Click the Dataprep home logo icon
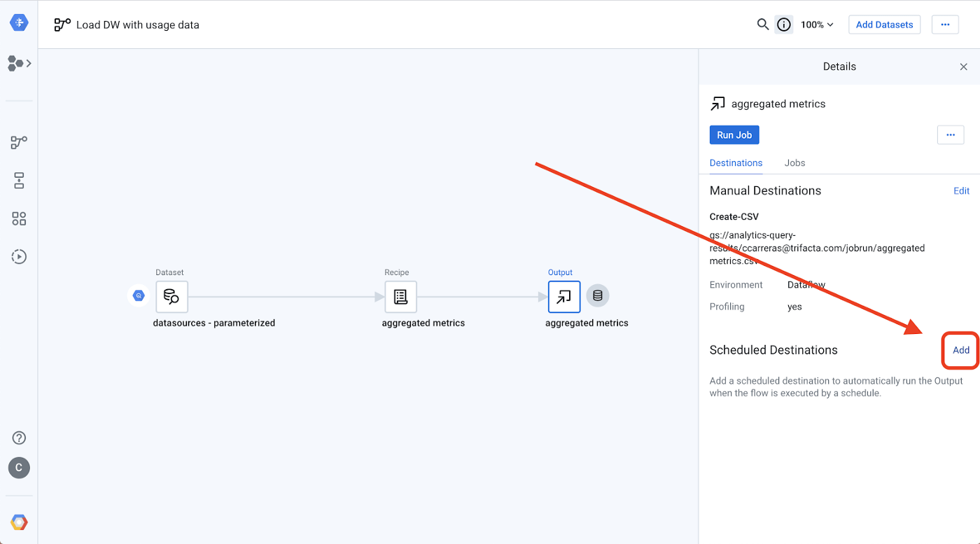The image size is (980, 544). 19,23
